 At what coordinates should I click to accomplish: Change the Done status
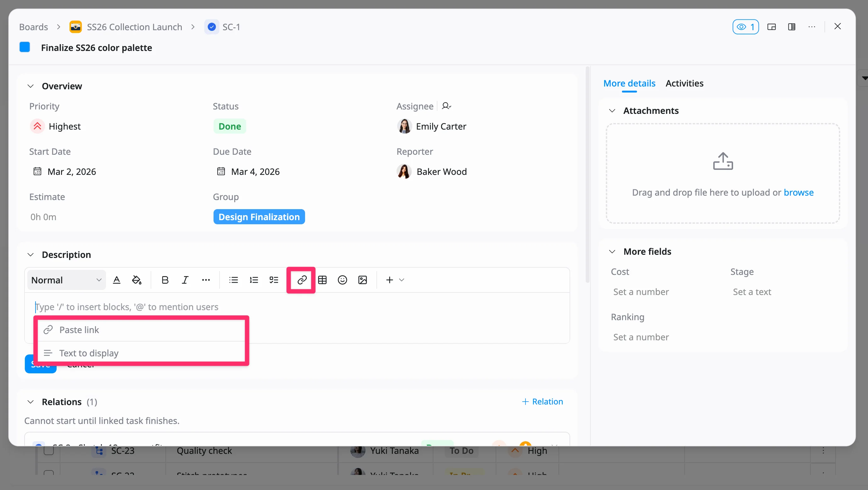coord(230,126)
